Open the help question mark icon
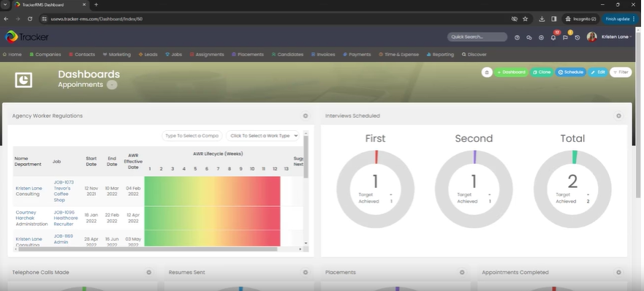The image size is (644, 291). [517, 37]
